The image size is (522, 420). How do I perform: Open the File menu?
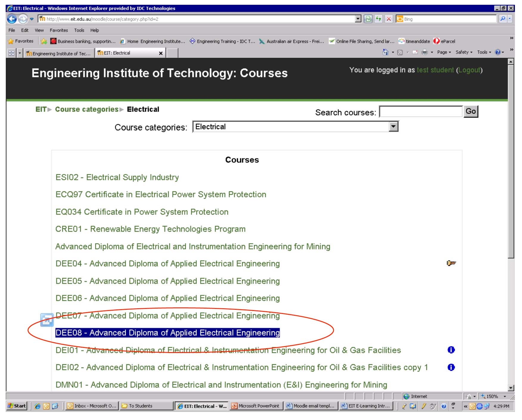click(x=12, y=30)
